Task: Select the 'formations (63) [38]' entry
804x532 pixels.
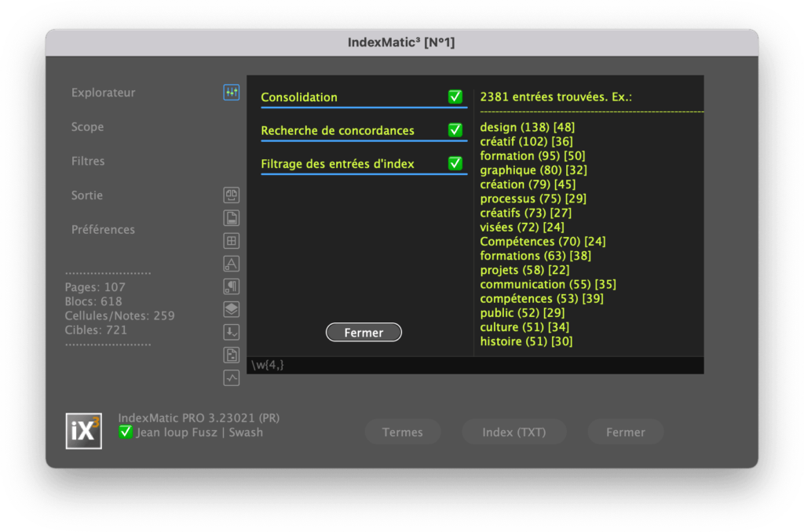Action: click(535, 256)
